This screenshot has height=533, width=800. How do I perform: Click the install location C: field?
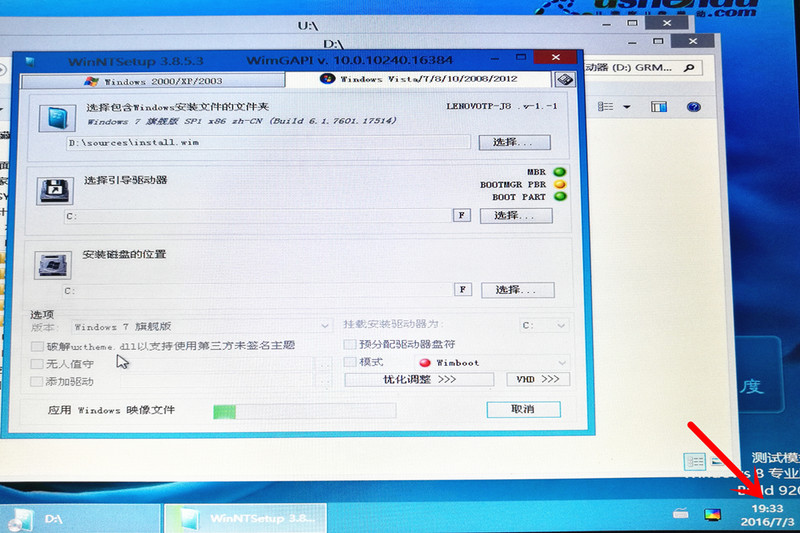point(257,291)
